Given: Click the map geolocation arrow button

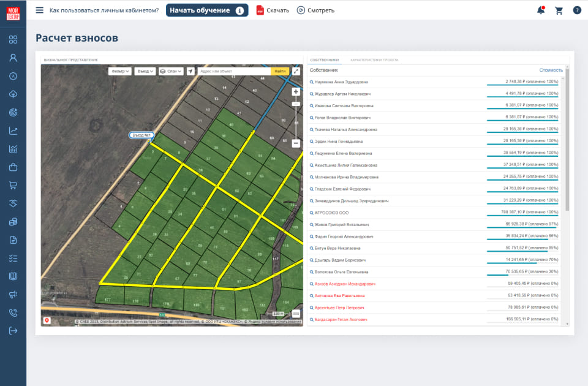Looking at the screenshot, I should tap(190, 71).
